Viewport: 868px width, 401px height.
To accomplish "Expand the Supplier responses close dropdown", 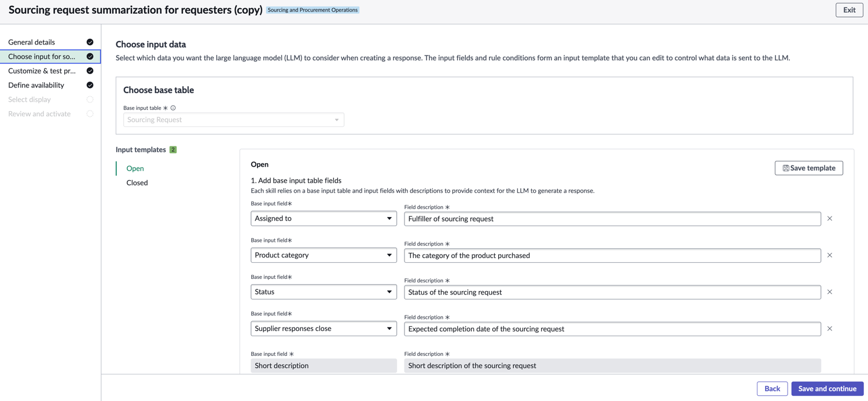I will pos(323,329).
